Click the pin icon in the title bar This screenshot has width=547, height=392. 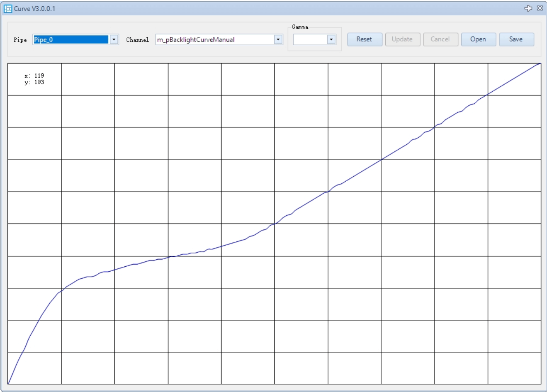528,8
